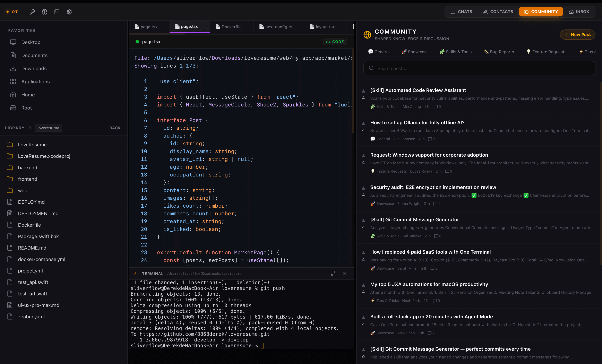Open the Downloads favorite

(34, 68)
